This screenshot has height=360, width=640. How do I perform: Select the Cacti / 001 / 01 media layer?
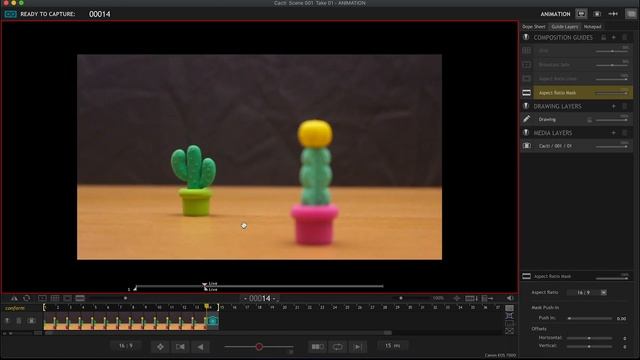coord(583,146)
